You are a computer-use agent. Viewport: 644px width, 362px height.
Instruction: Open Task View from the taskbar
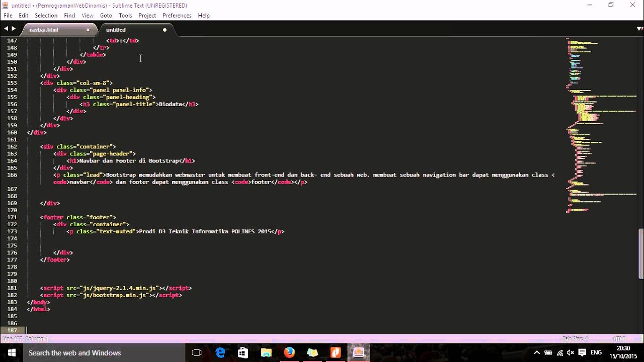197,353
